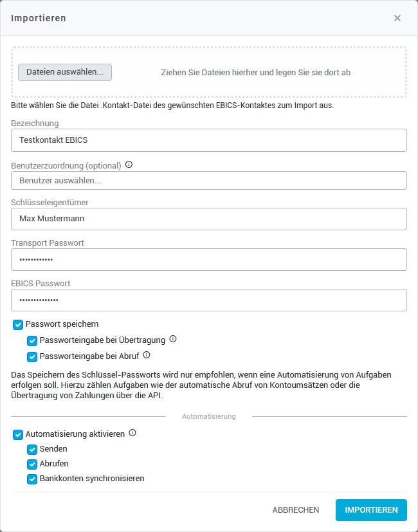418x532 pixels.
Task: Select the EBICS Passwort field
Action: tap(209, 300)
